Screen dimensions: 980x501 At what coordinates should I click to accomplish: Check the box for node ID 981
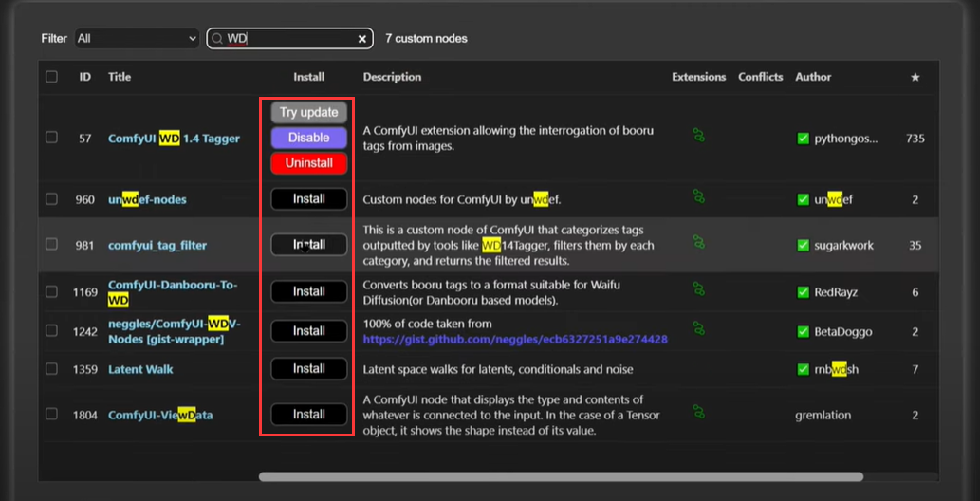tap(51, 245)
